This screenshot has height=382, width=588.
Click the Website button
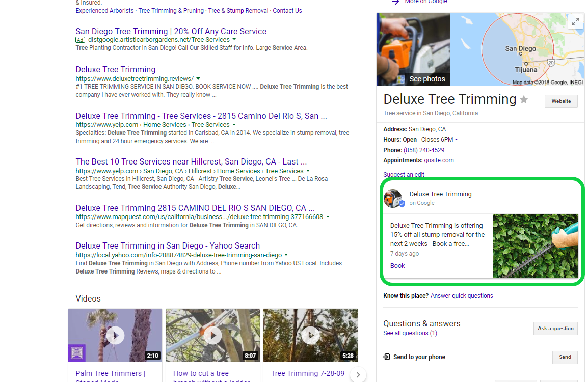tap(561, 101)
